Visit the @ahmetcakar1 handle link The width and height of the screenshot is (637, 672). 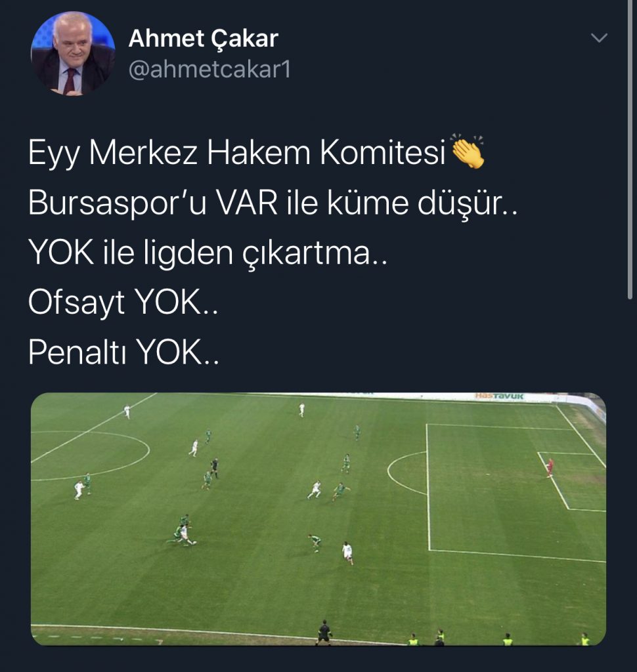[209, 69]
